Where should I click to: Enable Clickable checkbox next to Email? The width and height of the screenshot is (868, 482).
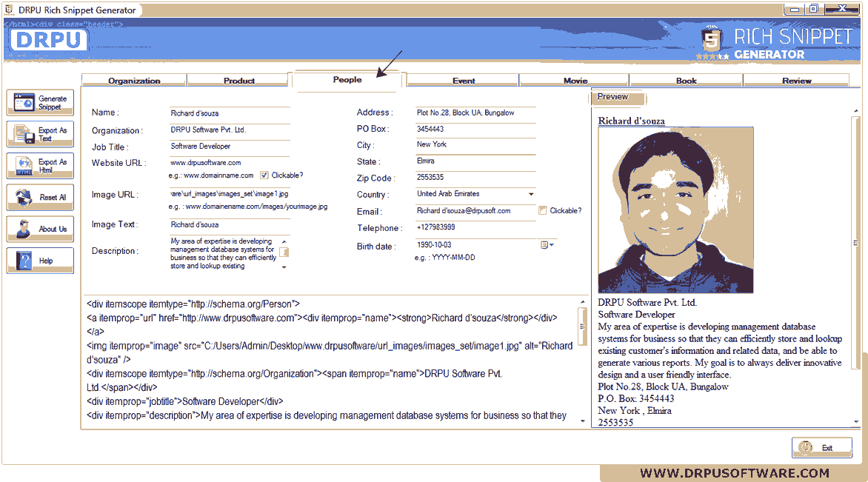pos(543,210)
